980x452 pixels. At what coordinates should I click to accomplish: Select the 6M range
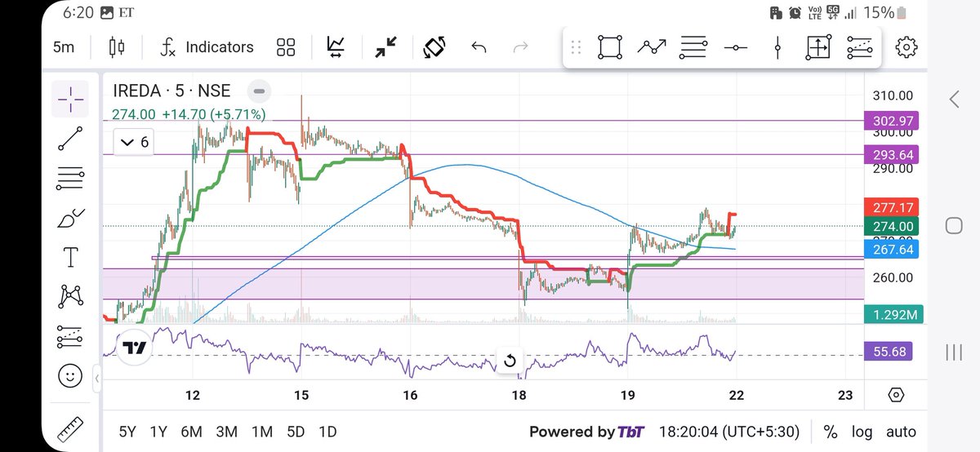click(192, 432)
